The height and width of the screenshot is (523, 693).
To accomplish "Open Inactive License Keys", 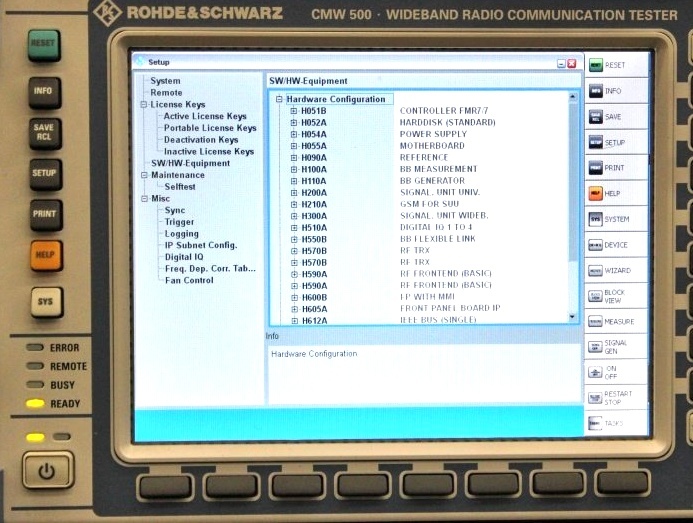I will [209, 152].
